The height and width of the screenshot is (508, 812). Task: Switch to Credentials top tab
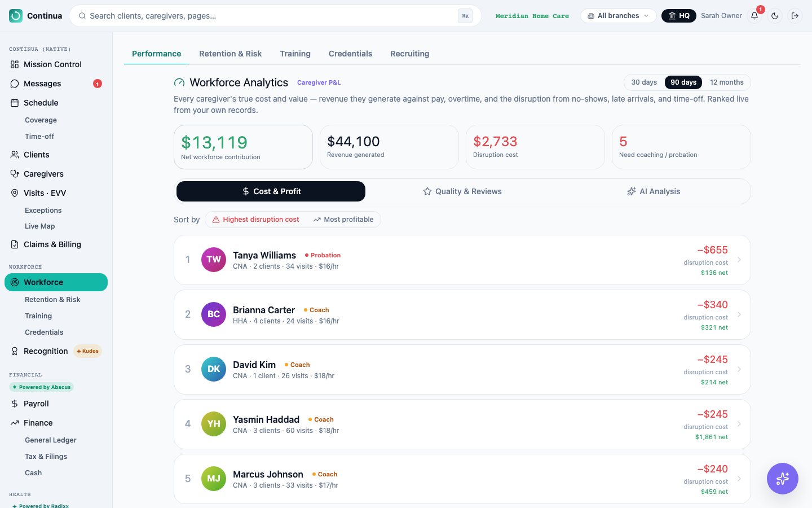pyautogui.click(x=350, y=54)
